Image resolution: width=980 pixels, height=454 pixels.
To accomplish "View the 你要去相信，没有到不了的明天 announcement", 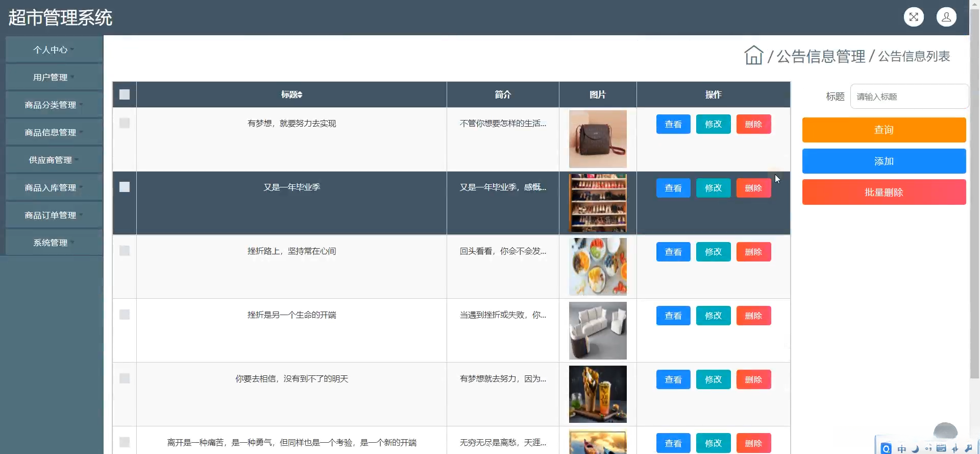I will click(673, 379).
